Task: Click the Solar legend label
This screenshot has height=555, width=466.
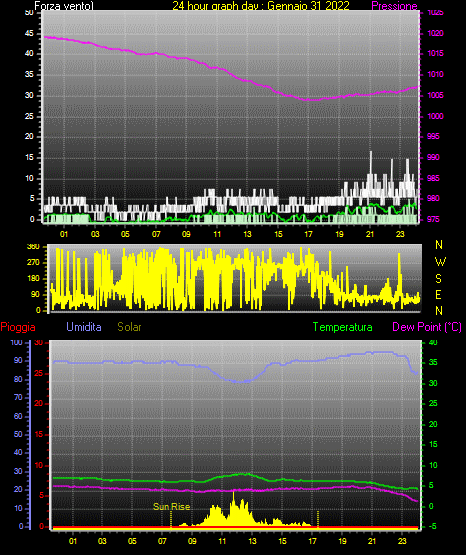Action: 129,327
